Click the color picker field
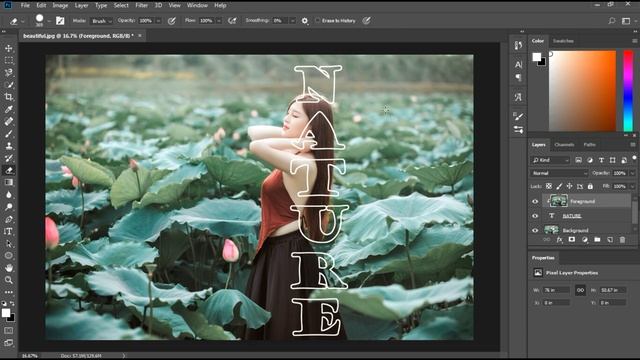 click(582, 91)
